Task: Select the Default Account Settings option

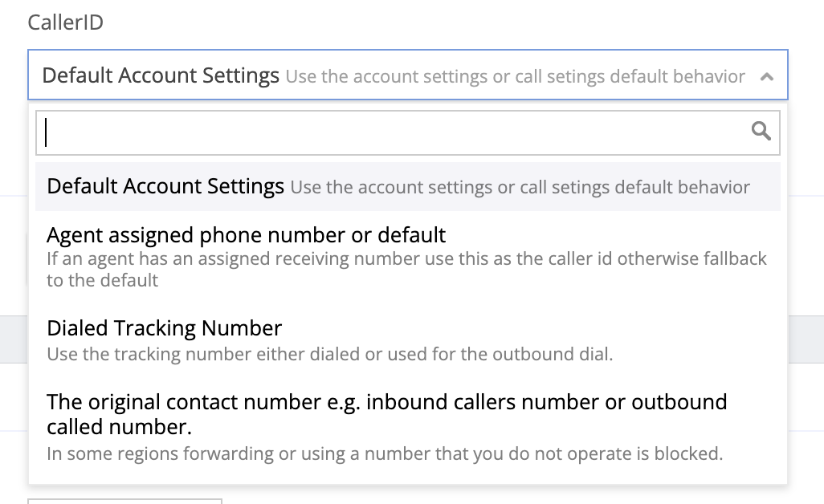Action: [165, 187]
